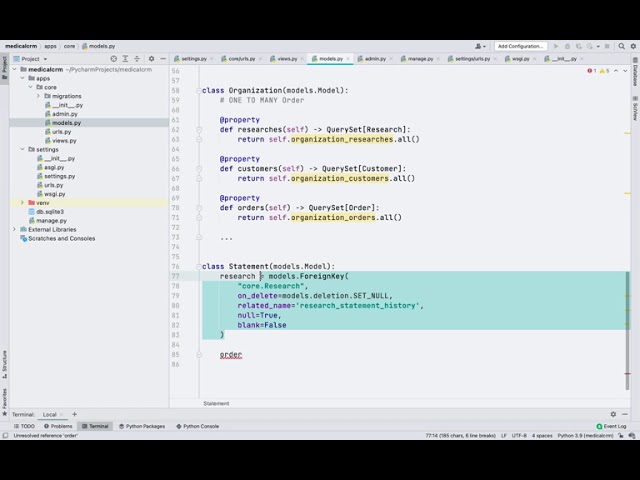Expand the migrations folder

39,96
